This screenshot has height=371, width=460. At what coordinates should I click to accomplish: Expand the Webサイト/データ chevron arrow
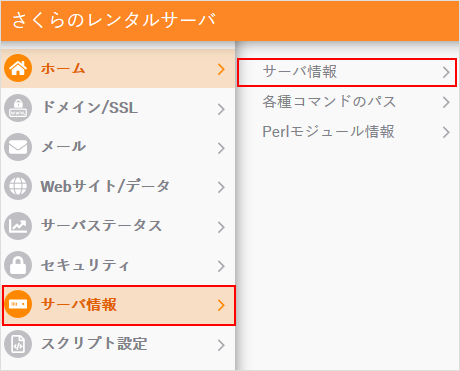pos(221,187)
